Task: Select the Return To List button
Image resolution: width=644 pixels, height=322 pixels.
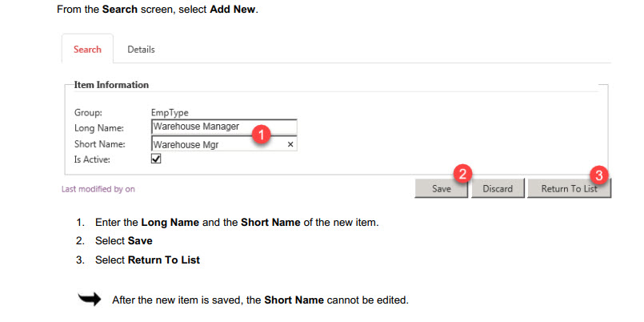Action: (x=569, y=189)
